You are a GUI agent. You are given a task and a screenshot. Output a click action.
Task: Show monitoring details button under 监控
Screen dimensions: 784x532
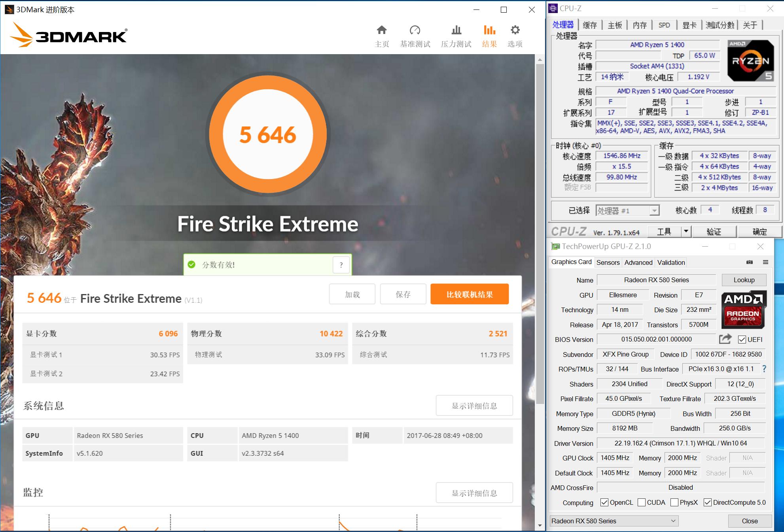(474, 493)
